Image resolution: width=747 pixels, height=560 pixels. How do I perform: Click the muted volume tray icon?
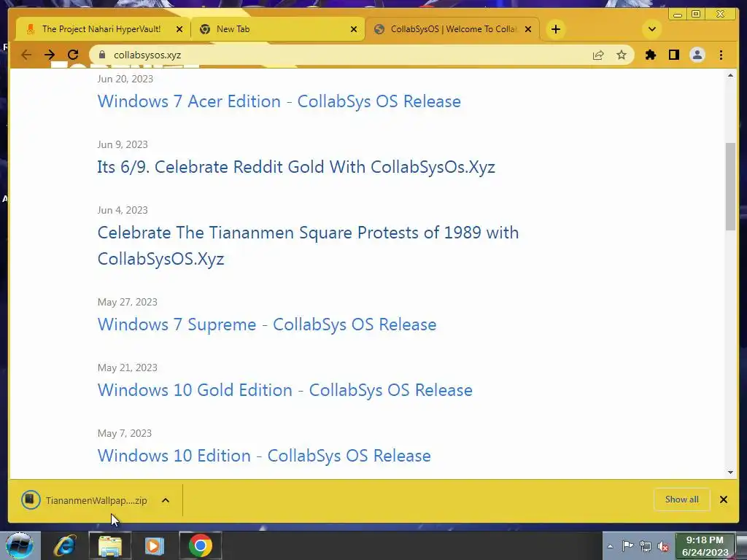(x=663, y=546)
